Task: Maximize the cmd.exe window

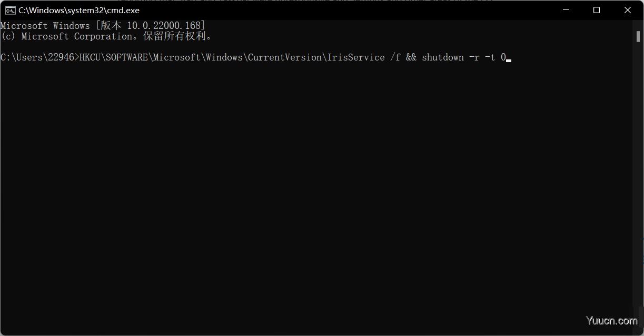Action: [597, 10]
